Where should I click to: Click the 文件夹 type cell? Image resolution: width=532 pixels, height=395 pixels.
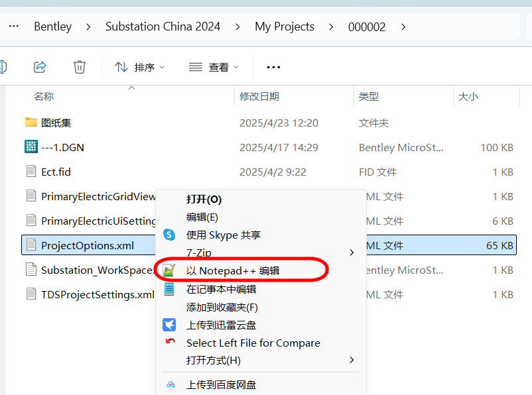click(373, 123)
